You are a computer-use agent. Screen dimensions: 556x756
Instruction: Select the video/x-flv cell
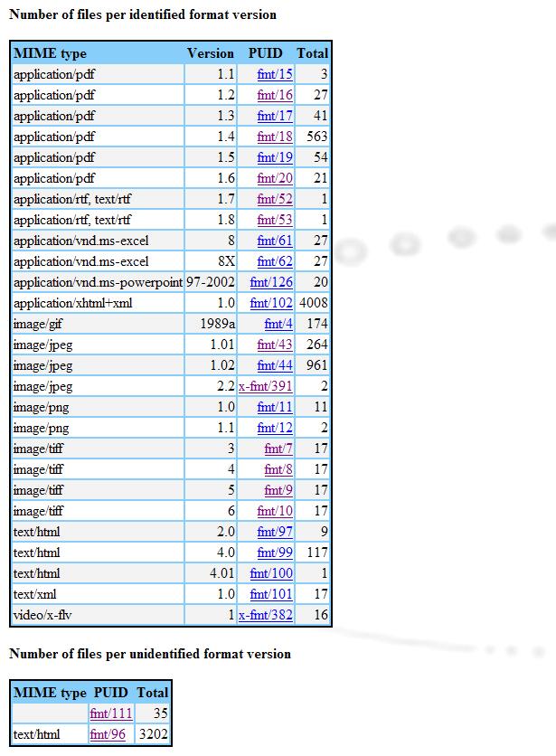[x=98, y=615]
